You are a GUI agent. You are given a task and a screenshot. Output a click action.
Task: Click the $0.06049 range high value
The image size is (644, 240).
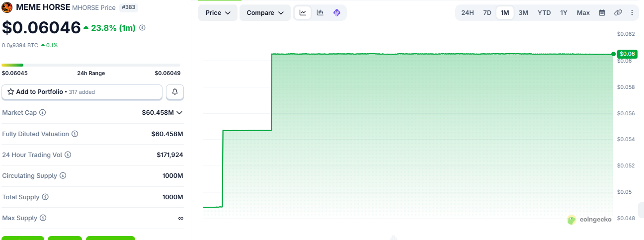[x=167, y=73]
